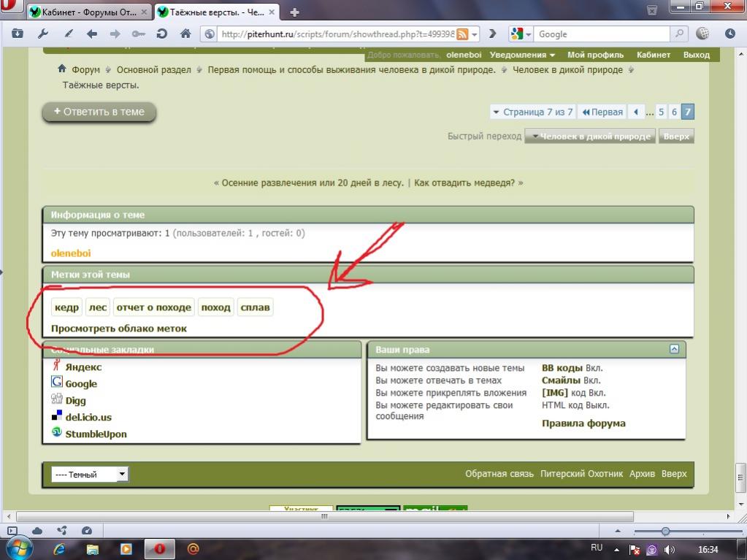The width and height of the screenshot is (747, 560).
Task: Click the zoom slider in status bar
Action: pyautogui.click(x=665, y=531)
